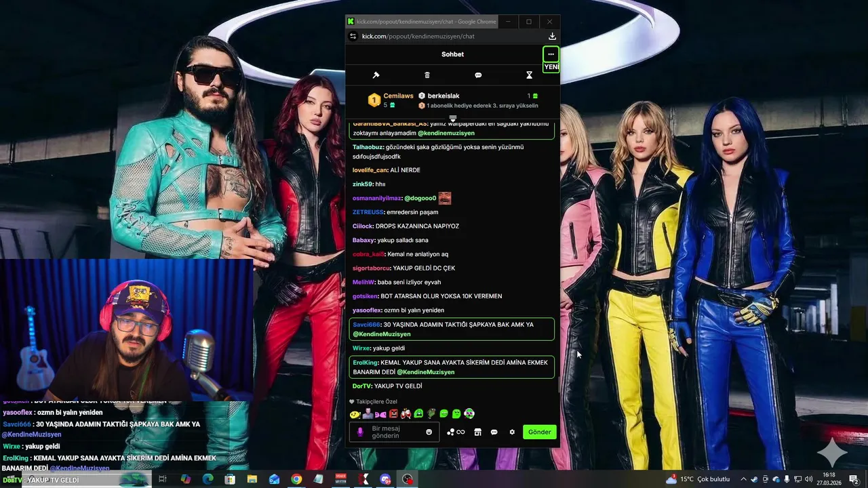The height and width of the screenshot is (488, 868).
Task: Click the purple microphone icon in message box
Action: pos(360,432)
